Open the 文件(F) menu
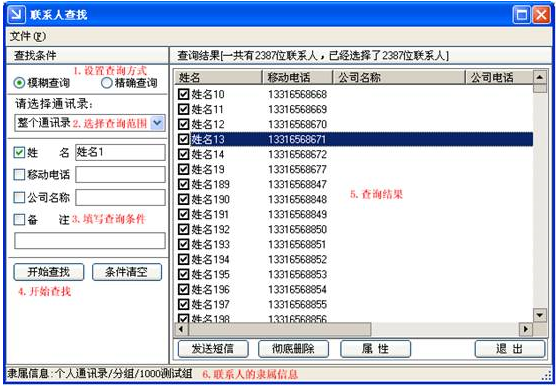This screenshot has height=387, width=558. click(28, 36)
